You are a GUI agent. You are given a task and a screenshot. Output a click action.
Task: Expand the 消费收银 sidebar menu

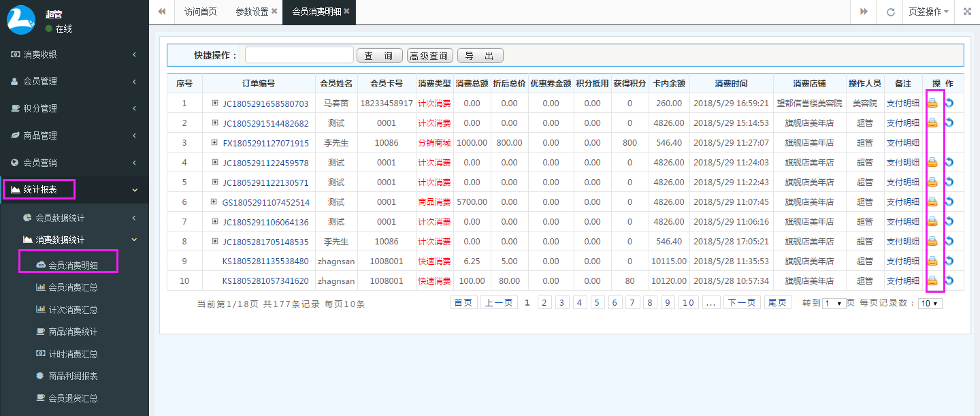point(74,54)
